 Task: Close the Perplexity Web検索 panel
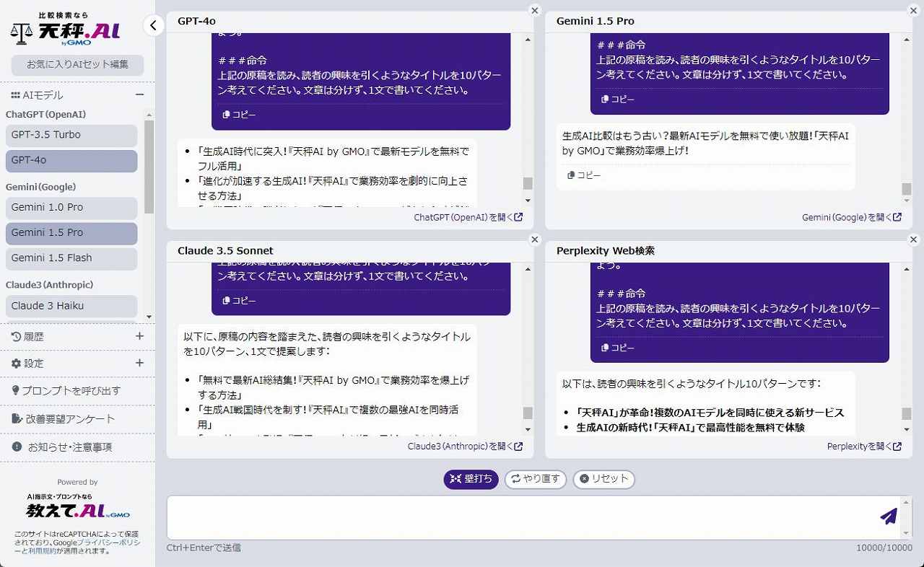tap(913, 239)
